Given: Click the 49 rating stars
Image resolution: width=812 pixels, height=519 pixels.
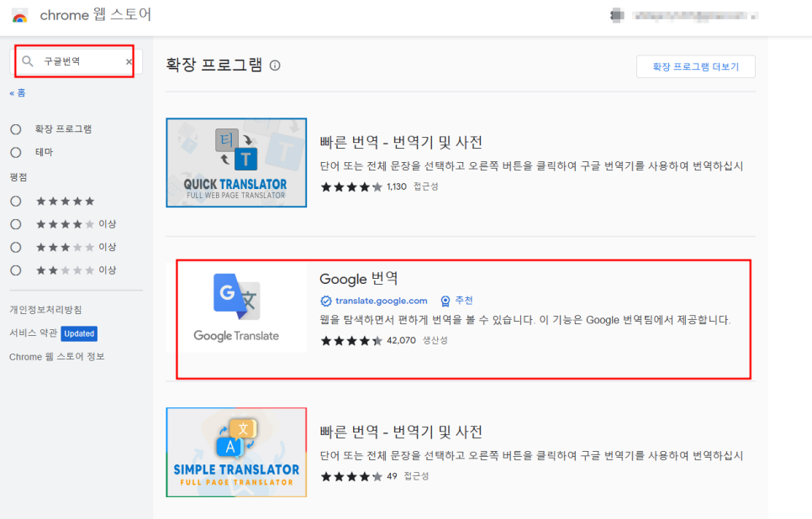Looking at the screenshot, I should [351, 476].
